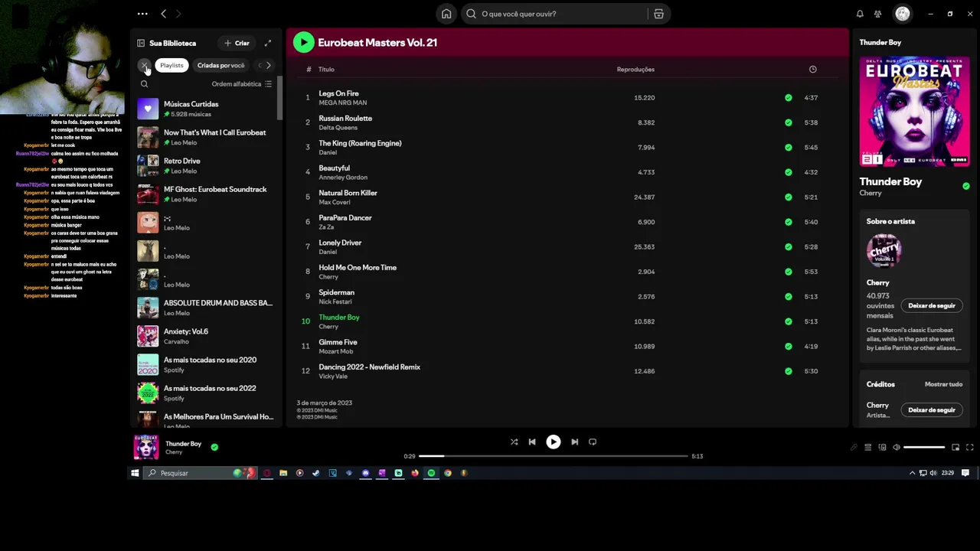
Task: Open Now That's What I Call Eurobeat playlist
Action: [x=205, y=137]
